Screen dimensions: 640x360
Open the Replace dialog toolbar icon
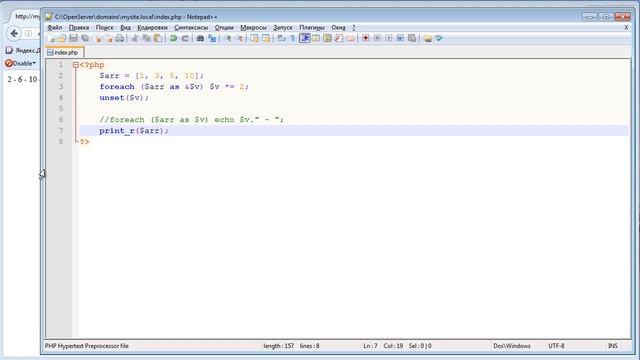(212, 38)
